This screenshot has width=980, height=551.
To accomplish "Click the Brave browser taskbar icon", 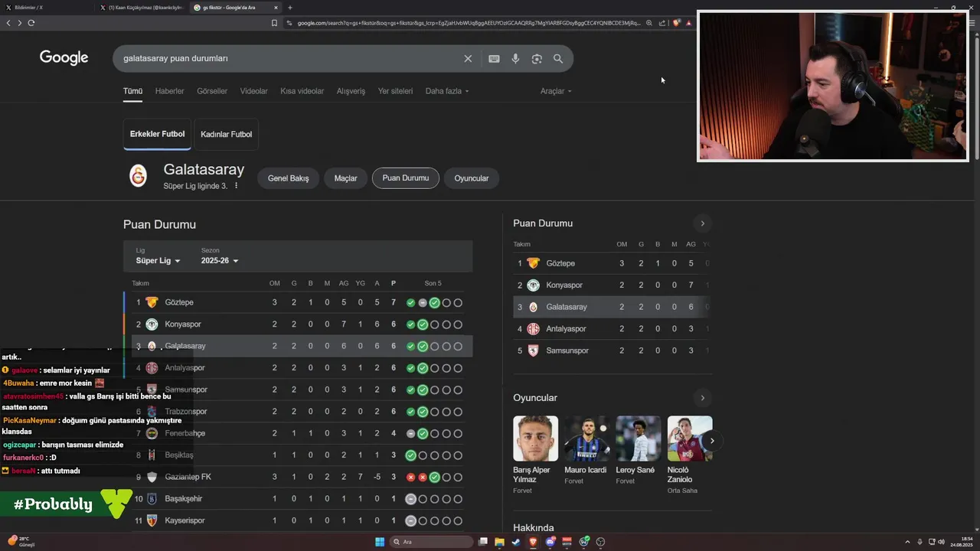I will pyautogui.click(x=533, y=542).
